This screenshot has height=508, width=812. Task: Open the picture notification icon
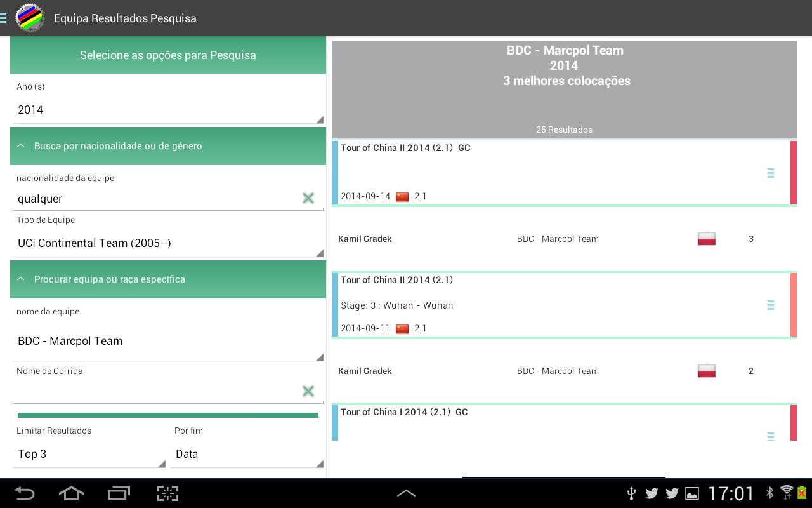click(692, 493)
